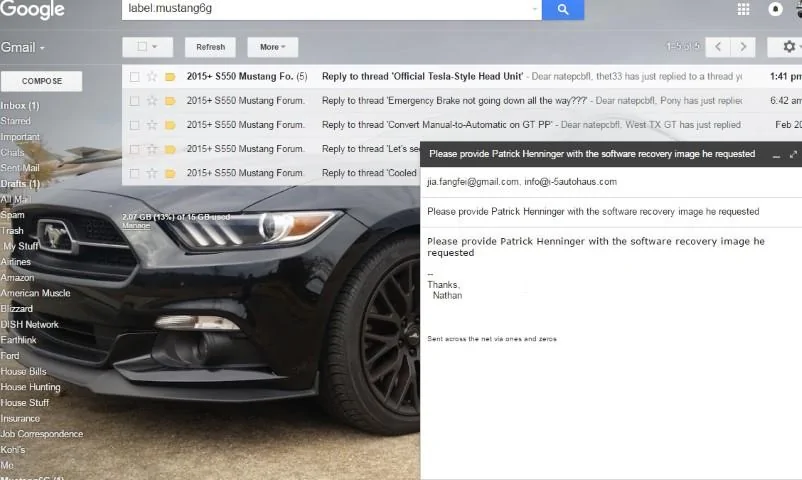
Task: Open the Amazon label
Action: coord(17,277)
